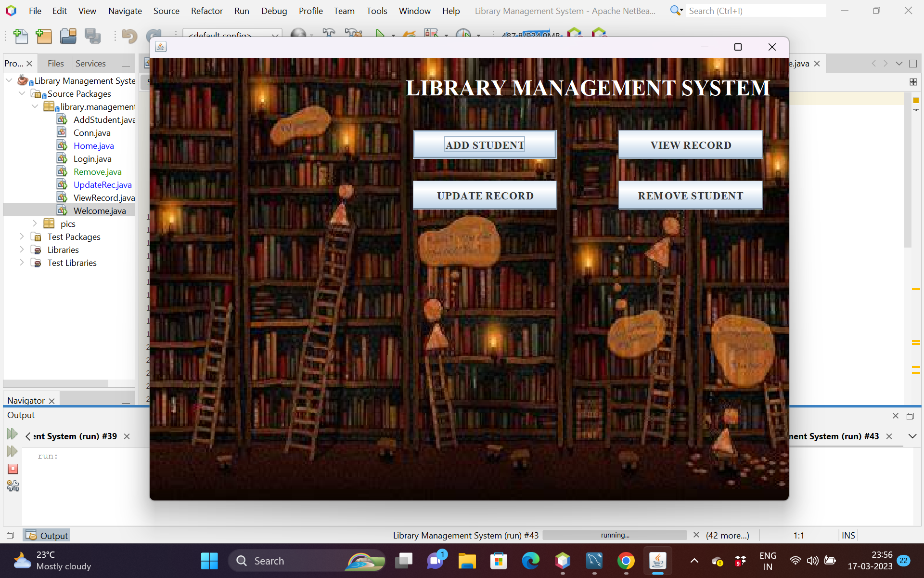Viewport: 924px width, 578px height.
Task: Open the Refactor menu
Action: (206, 11)
